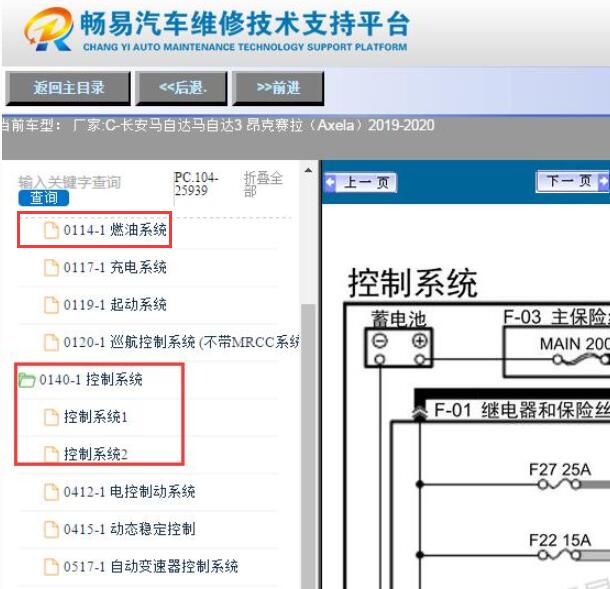Click the 畅易汽车维修技术支持平台 title
Image resolution: width=610 pixels, height=589 pixels.
pyautogui.click(x=245, y=23)
